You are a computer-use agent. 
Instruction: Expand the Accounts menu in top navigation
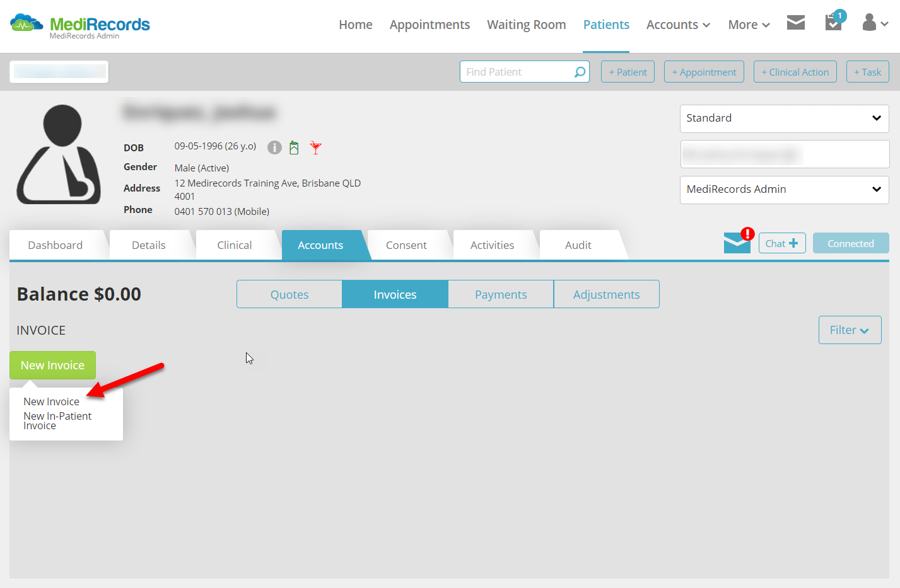[x=678, y=25]
